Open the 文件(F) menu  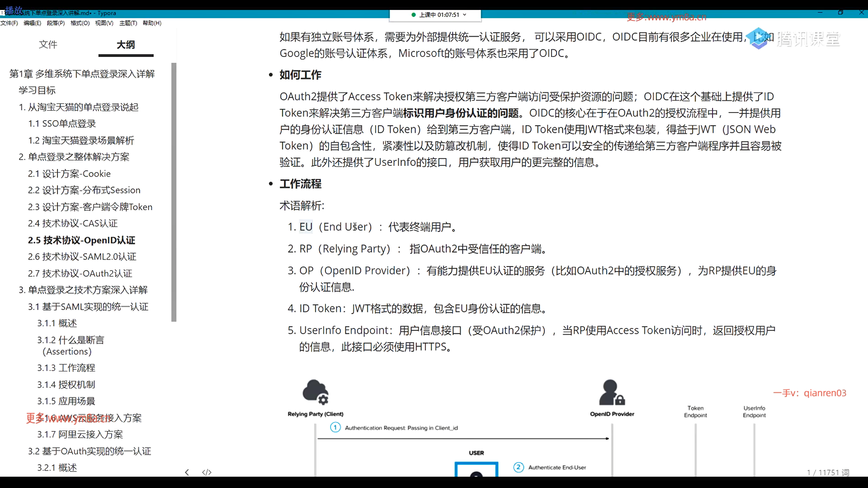pos(9,23)
